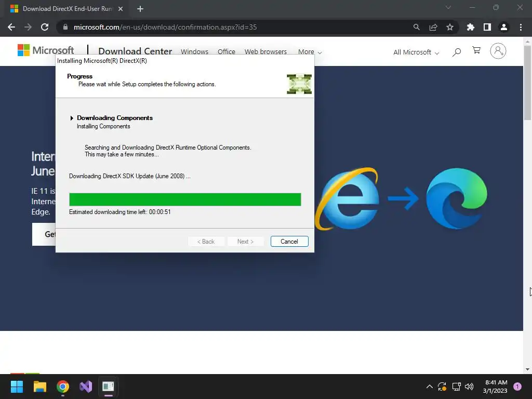Click the 'Installing Components' step text
This screenshot has height=399, width=532.
pyautogui.click(x=103, y=126)
